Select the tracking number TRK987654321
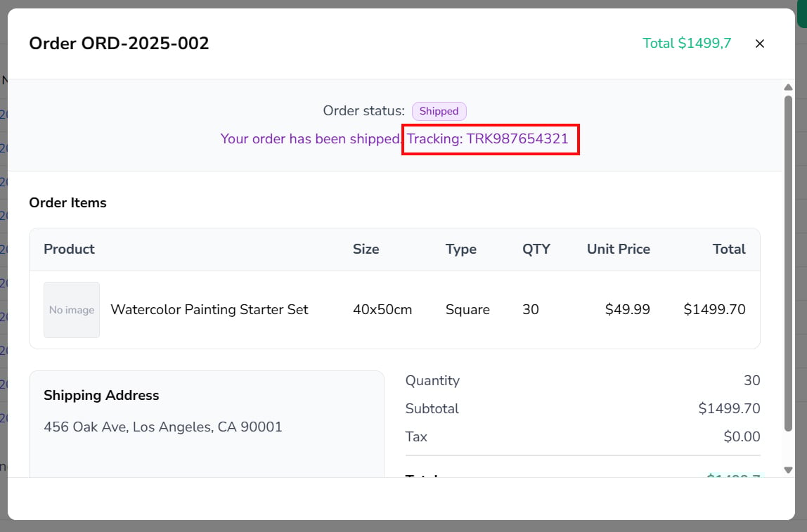The height and width of the screenshot is (532, 807). pos(517,138)
